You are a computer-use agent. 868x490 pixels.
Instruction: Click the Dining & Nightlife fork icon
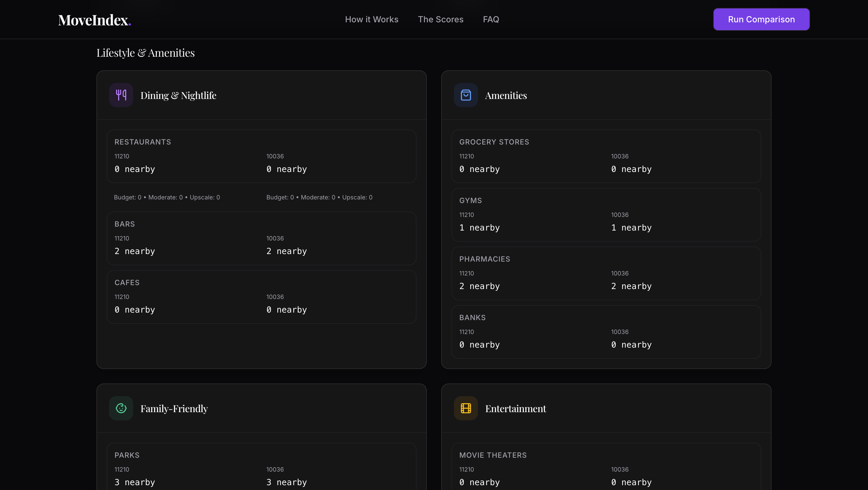tap(121, 95)
